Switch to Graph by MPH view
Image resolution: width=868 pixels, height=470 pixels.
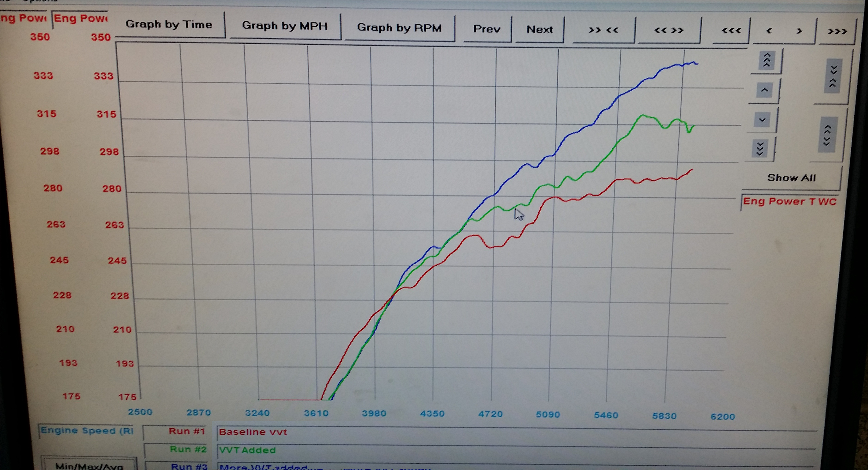pyautogui.click(x=285, y=26)
